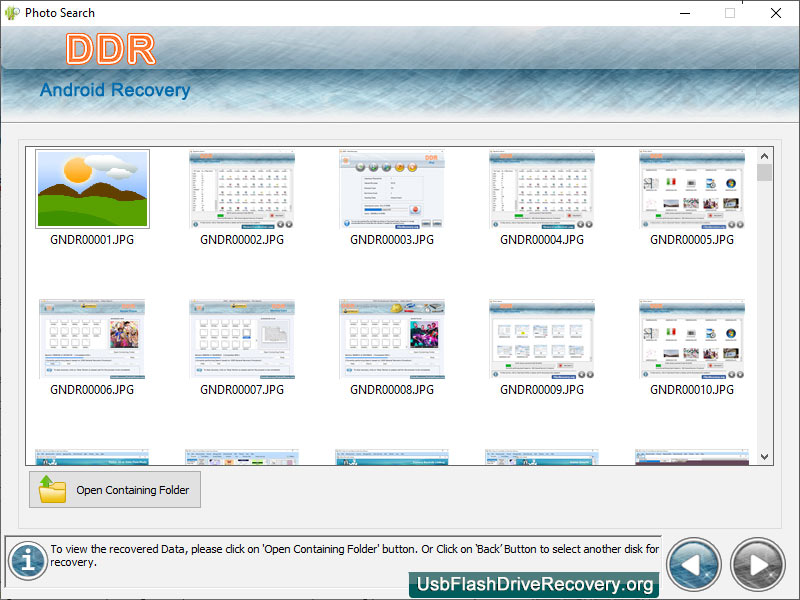Click the GNDR00003.JPG file name
Screen dimensions: 800x600
click(392, 240)
